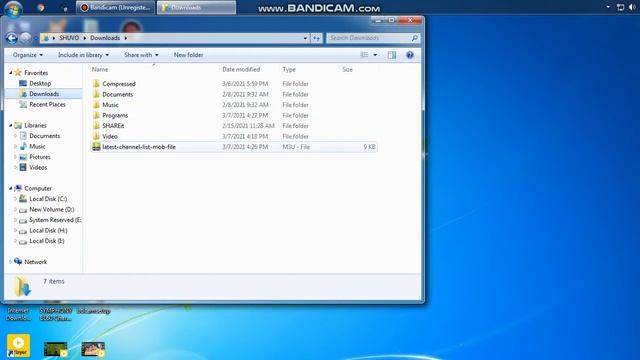
Task: Select the Programs folder icon
Action: point(96,116)
